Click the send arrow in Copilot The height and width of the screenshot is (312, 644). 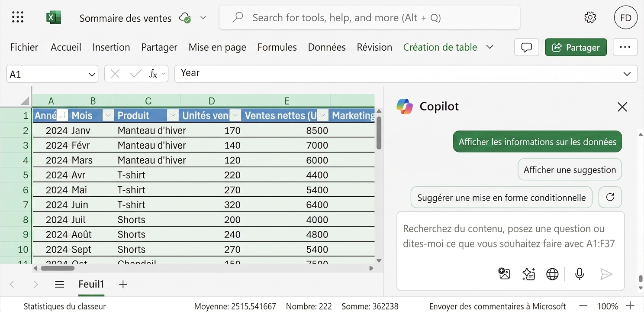(x=606, y=274)
